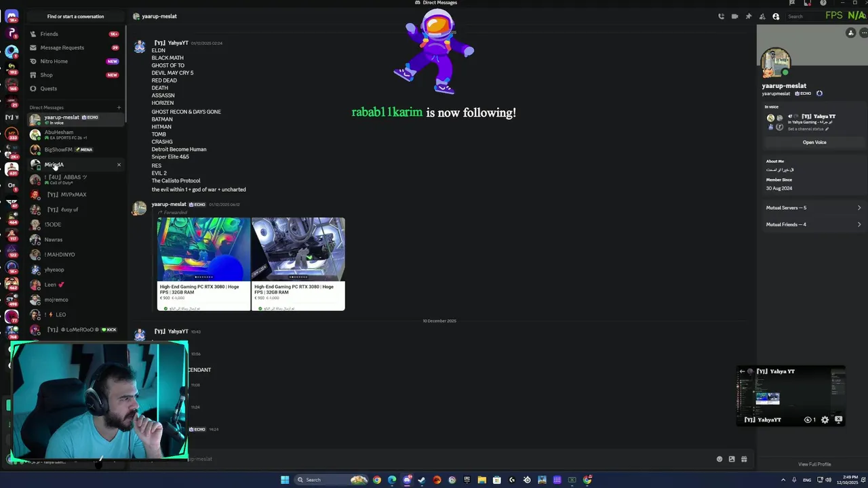The image size is (868, 488).
Task: Open Google Chrome from taskbar
Action: click(377, 480)
